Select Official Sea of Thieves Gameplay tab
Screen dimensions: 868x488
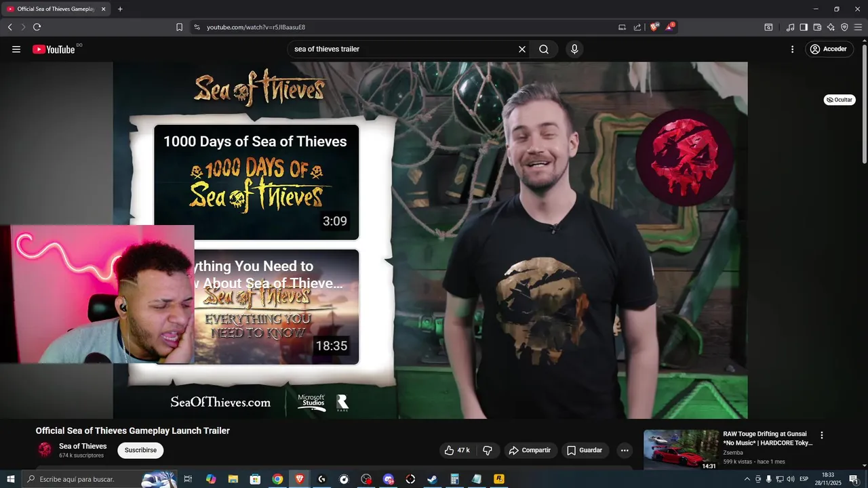click(56, 9)
